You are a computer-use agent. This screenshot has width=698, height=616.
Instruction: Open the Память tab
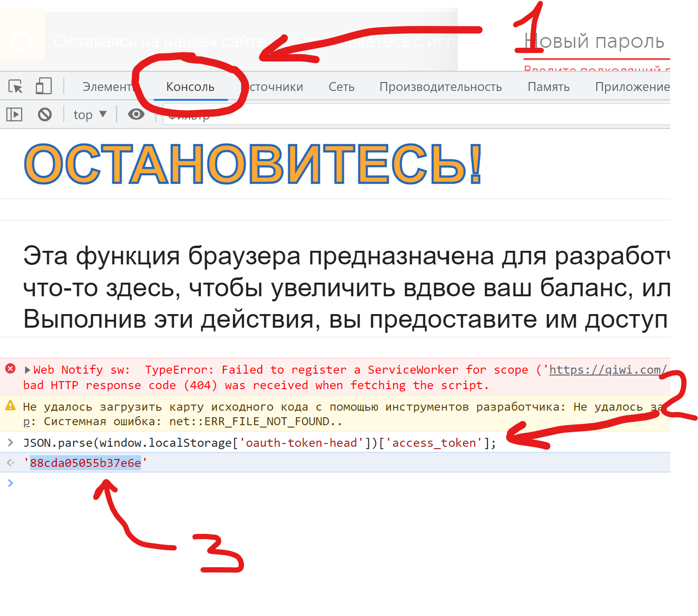point(549,87)
